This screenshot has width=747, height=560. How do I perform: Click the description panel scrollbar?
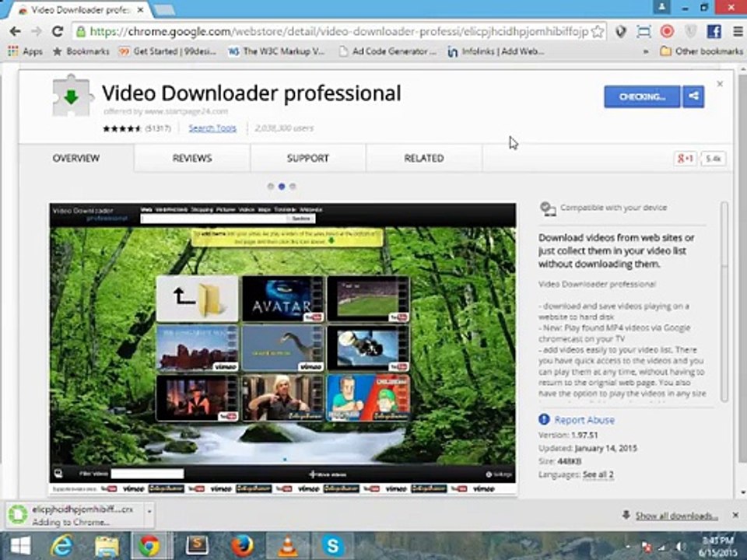pyautogui.click(x=724, y=302)
